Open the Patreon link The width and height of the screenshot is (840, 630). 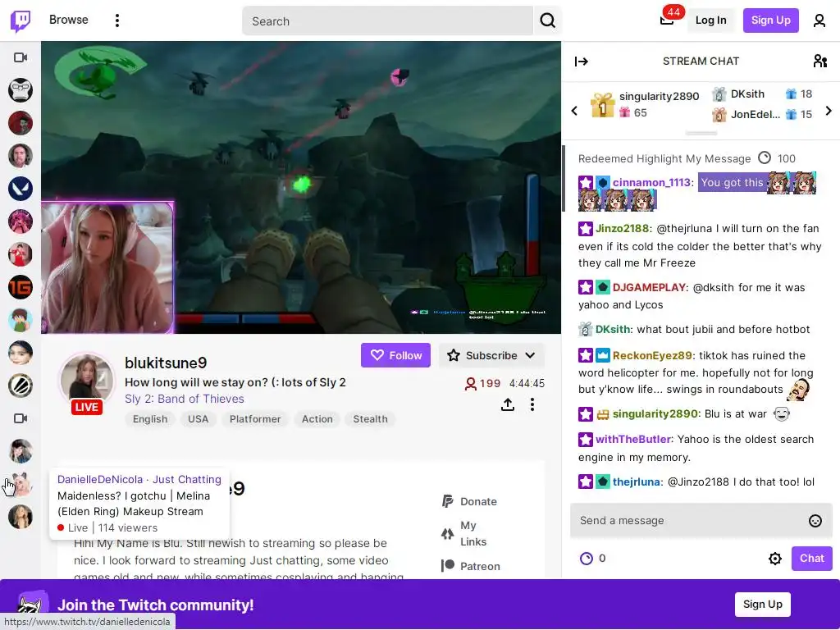coord(470,566)
